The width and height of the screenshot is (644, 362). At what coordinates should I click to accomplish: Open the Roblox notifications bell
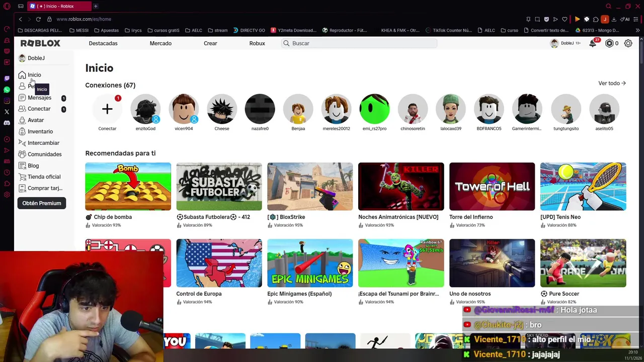pyautogui.click(x=593, y=44)
